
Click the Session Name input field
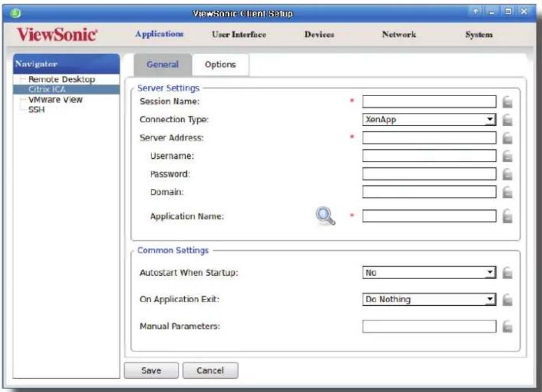coord(429,102)
